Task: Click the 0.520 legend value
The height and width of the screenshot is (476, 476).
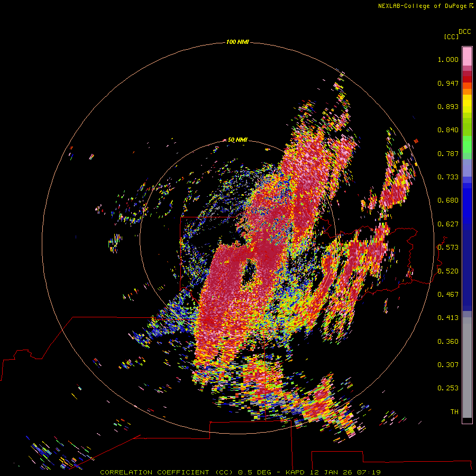Action: tap(448, 271)
